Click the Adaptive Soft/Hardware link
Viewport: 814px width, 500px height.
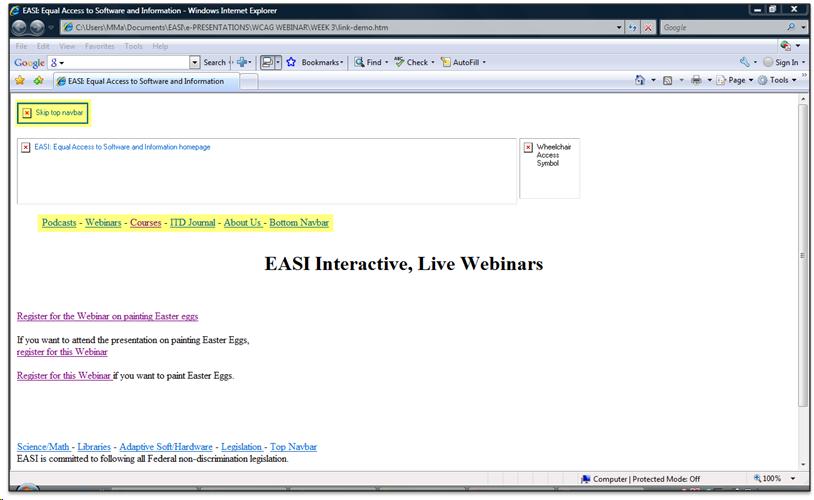coord(166,447)
